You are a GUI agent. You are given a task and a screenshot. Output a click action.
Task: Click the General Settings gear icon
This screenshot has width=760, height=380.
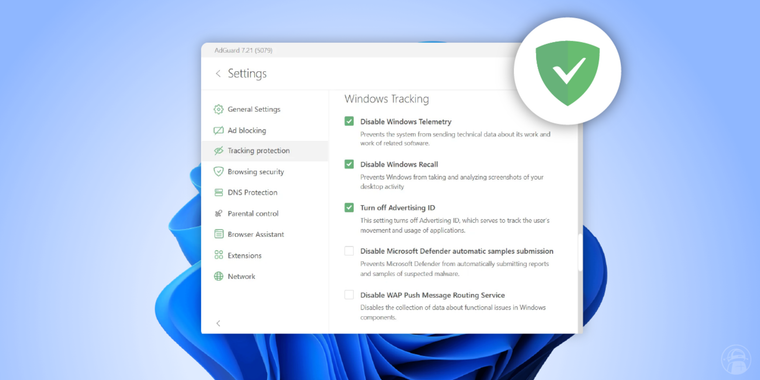219,110
